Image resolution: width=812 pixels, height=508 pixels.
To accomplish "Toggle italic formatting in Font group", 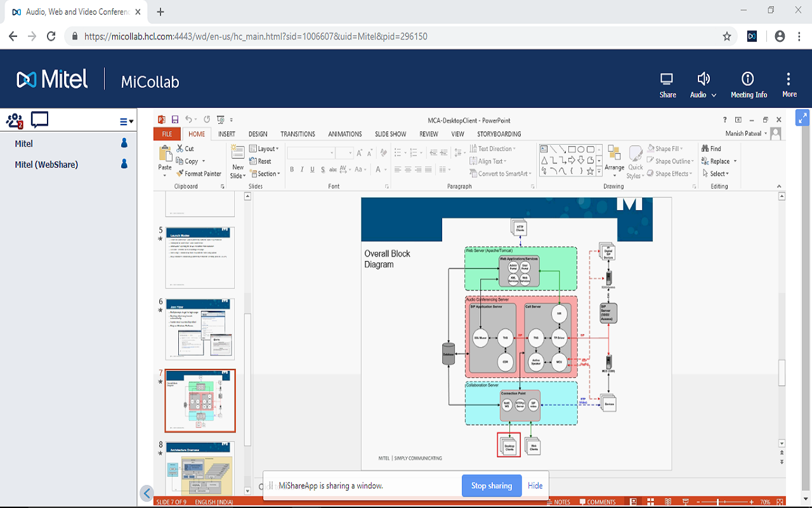I will click(x=302, y=170).
